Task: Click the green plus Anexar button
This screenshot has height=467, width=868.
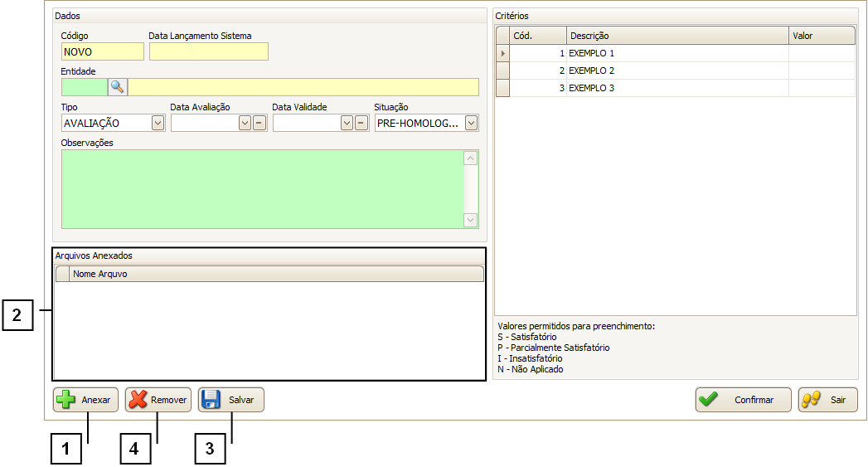Action: [x=86, y=400]
